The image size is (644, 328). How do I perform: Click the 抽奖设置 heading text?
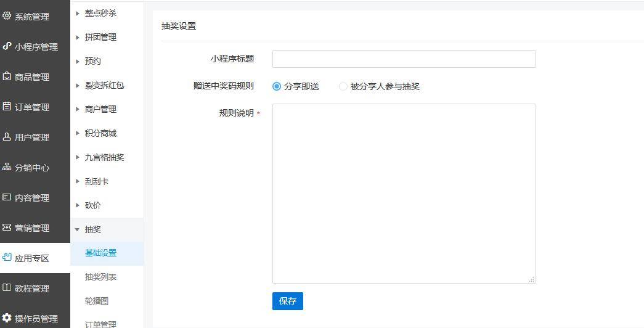pyautogui.click(x=179, y=26)
